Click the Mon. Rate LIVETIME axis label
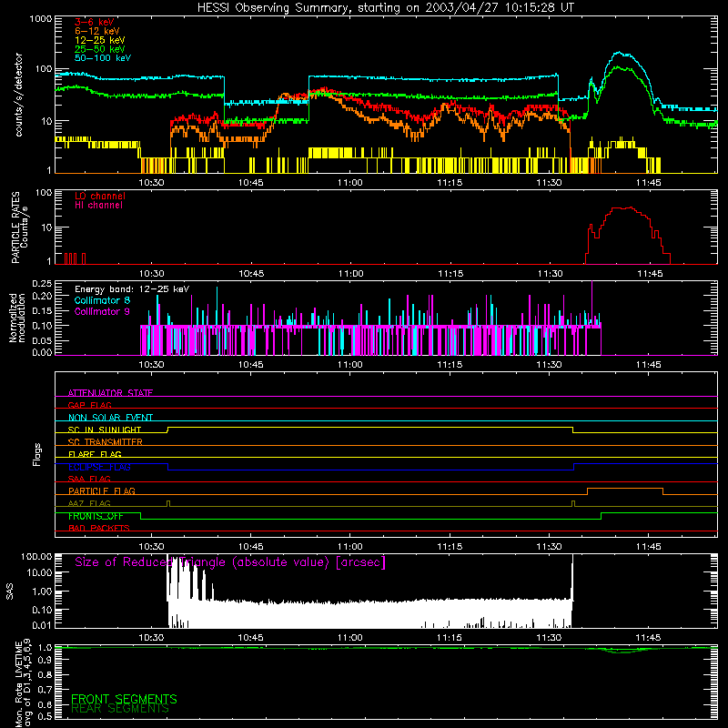Viewport: 728px width, 728px height. [24, 682]
